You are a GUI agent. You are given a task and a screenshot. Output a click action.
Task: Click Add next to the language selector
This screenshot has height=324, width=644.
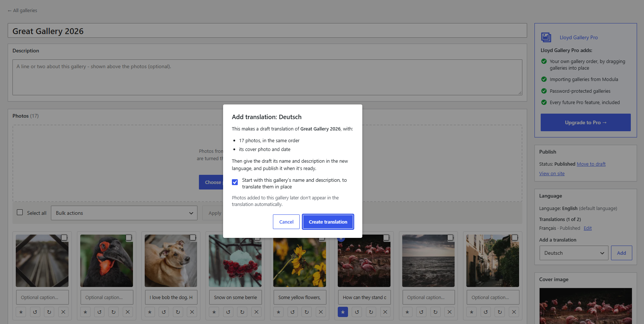(x=621, y=253)
